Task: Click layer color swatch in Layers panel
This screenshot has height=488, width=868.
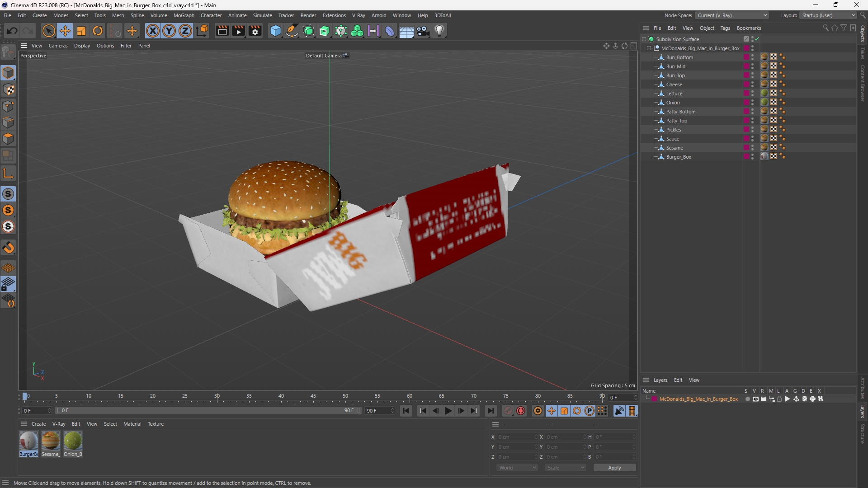Action: 654,399
